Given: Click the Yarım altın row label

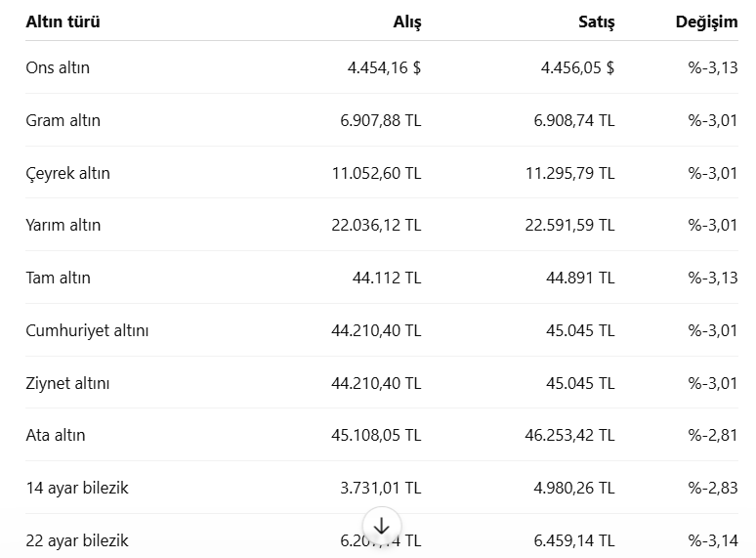Looking at the screenshot, I should [63, 225].
